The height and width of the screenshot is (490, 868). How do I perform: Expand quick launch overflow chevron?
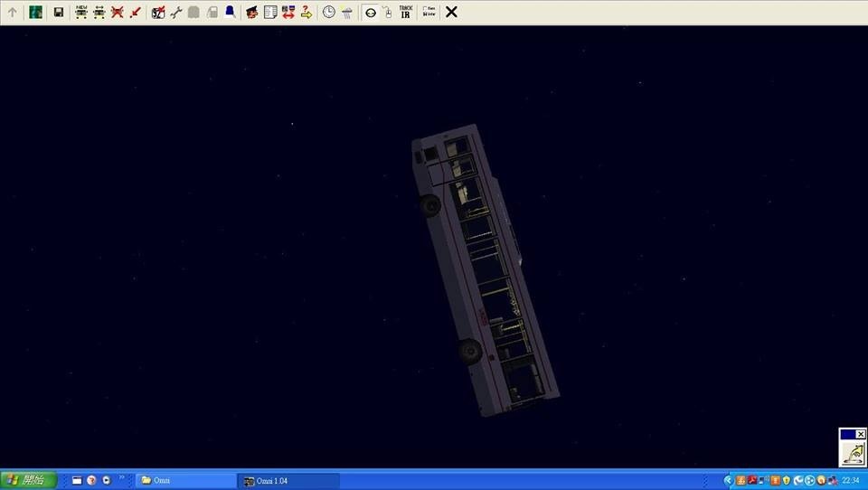pyautogui.click(x=122, y=477)
